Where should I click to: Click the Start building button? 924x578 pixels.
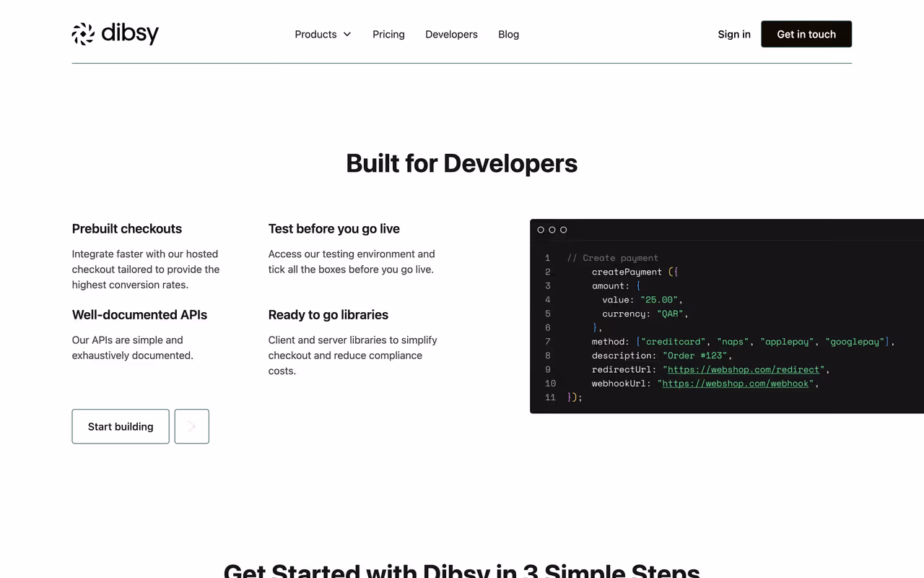pyautogui.click(x=121, y=426)
